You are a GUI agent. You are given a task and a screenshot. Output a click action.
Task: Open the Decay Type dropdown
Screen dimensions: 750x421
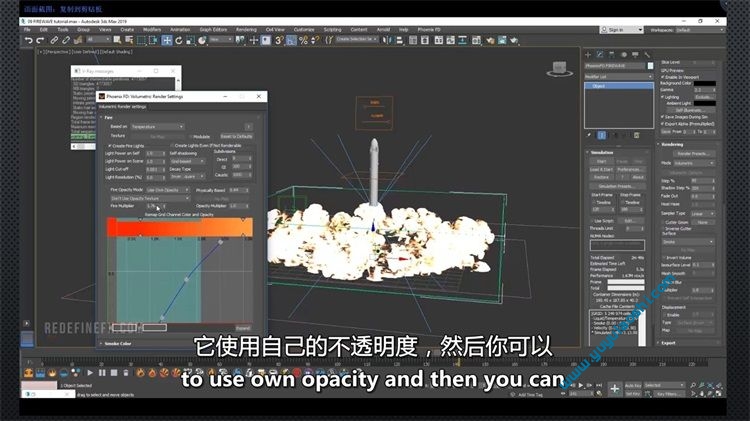(x=187, y=177)
